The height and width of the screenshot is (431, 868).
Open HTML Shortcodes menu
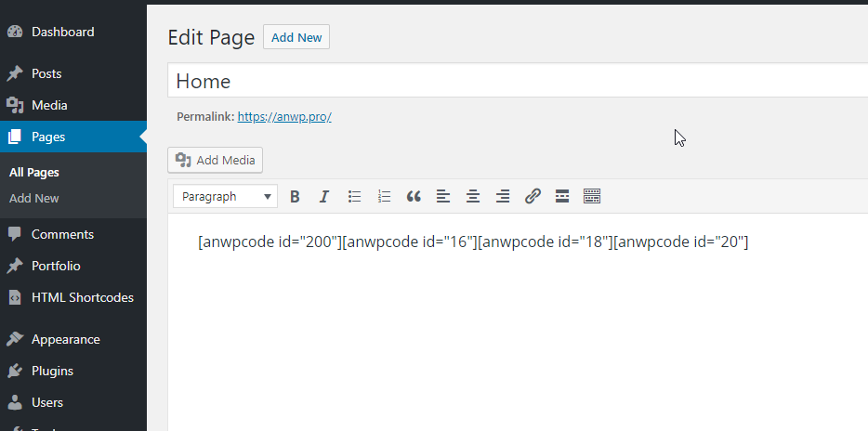click(73, 297)
